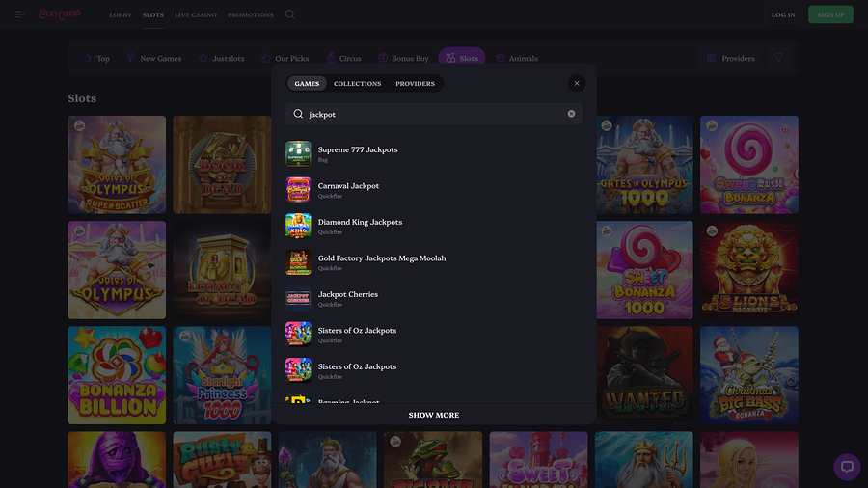The width and height of the screenshot is (868, 488).
Task: Click the Diamond King Jackpots game icon
Action: (298, 226)
